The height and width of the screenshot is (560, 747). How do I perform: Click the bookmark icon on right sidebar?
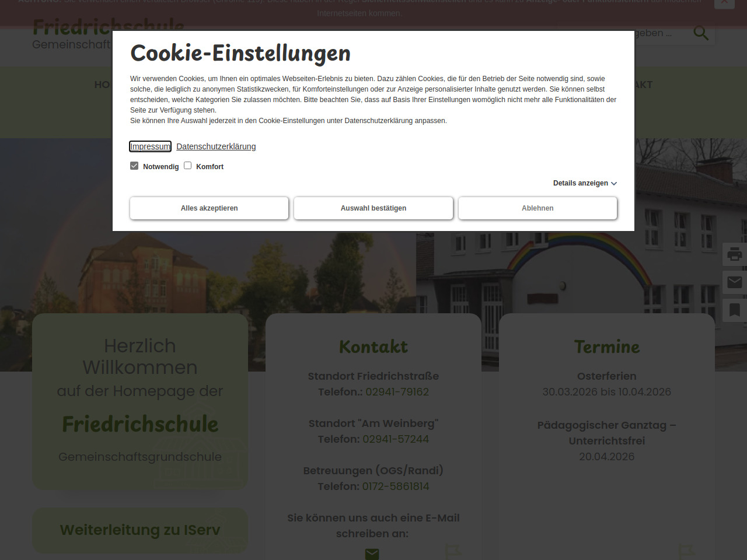tap(734, 310)
